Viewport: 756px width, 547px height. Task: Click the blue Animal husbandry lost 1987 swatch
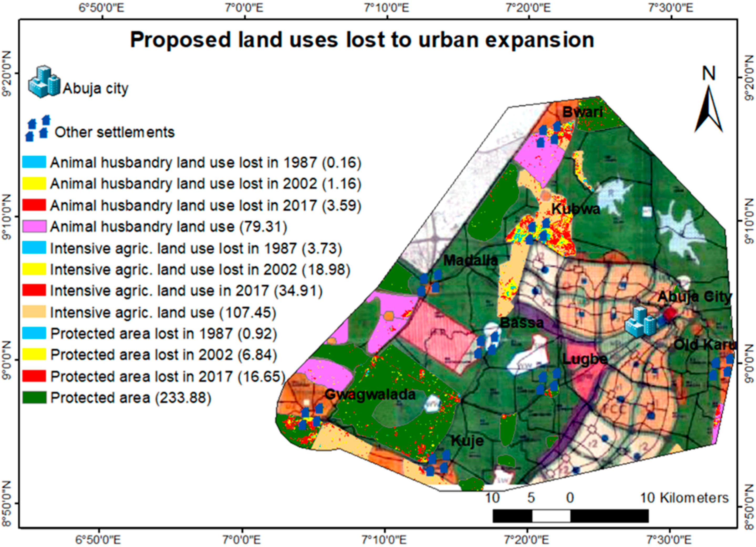(x=34, y=162)
